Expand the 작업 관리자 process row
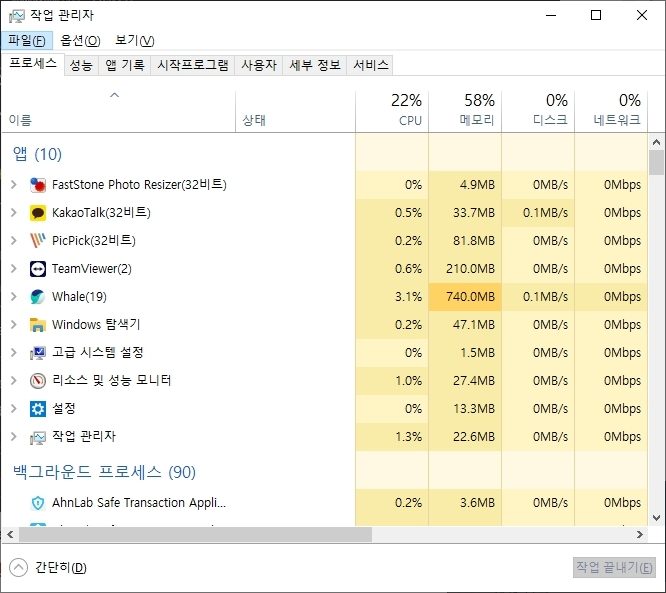 (14, 437)
